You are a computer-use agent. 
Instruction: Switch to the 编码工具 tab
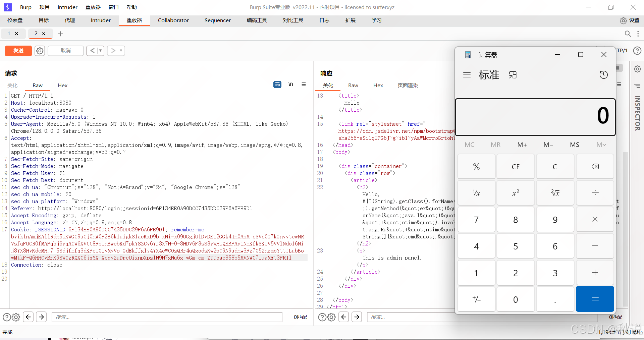point(257,20)
